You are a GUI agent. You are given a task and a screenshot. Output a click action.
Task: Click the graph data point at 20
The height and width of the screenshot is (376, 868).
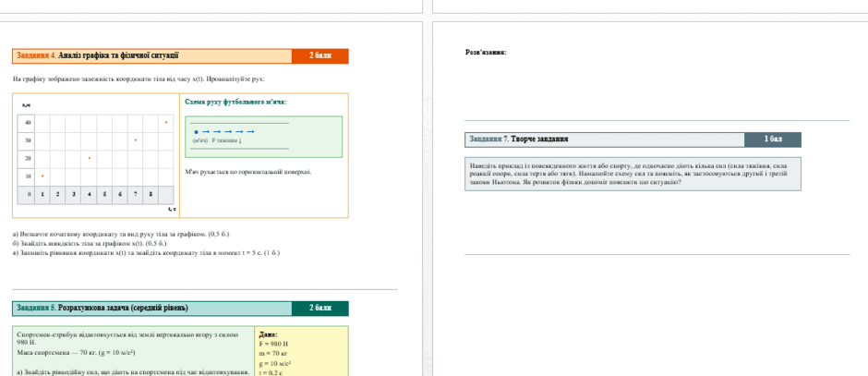(90, 158)
